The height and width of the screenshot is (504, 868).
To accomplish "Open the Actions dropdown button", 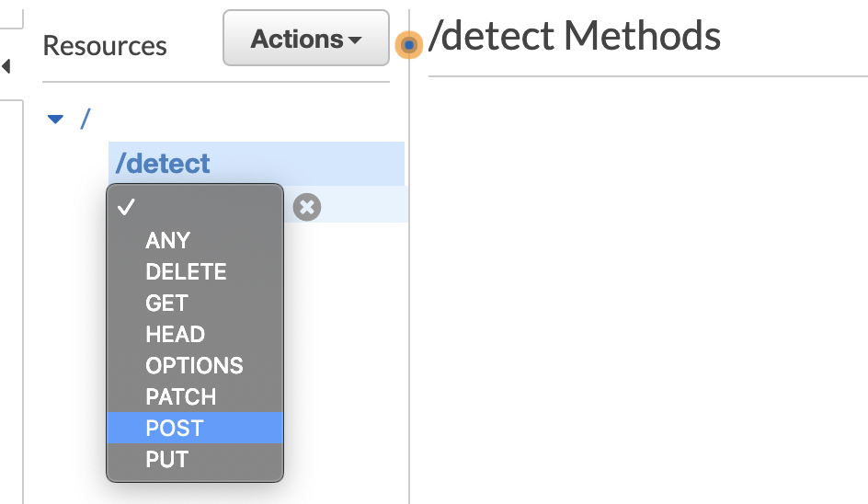I will [306, 39].
